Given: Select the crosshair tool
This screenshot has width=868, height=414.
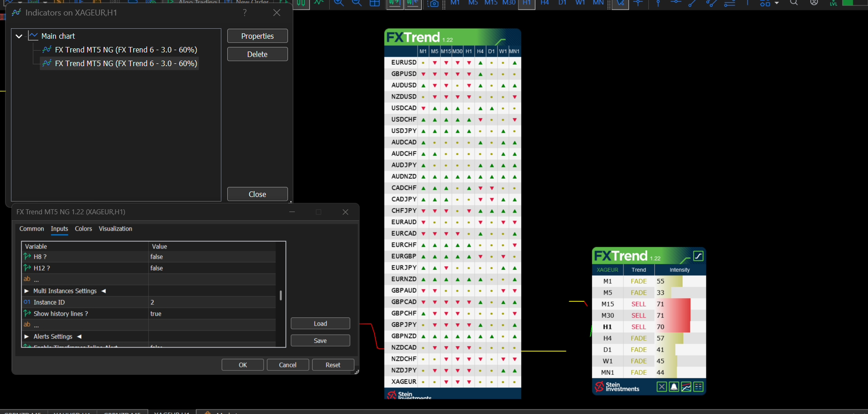Looking at the screenshot, I should coord(638,3).
